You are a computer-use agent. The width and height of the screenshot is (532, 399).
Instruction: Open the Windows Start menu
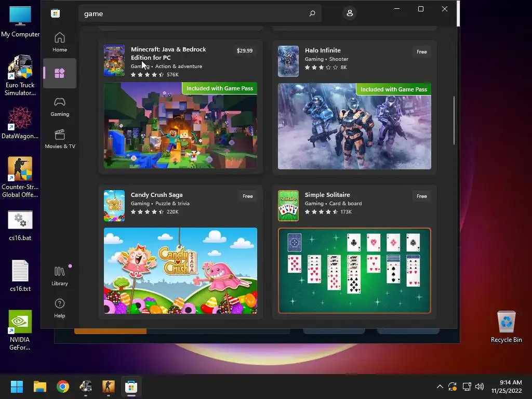point(17,387)
